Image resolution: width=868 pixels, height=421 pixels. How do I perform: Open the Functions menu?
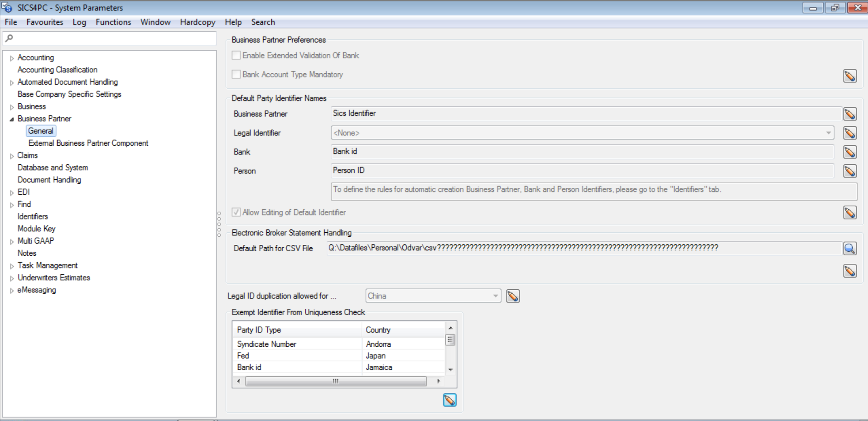113,22
